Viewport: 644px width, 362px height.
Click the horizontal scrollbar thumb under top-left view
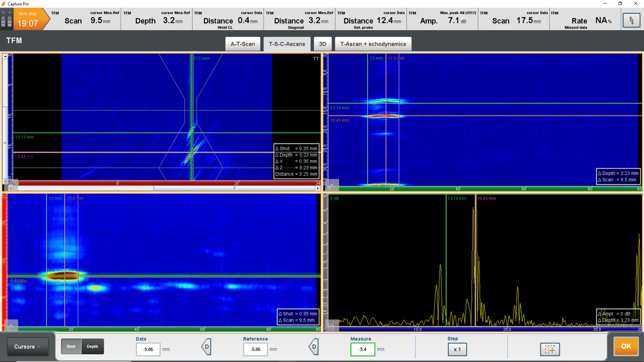(234, 188)
